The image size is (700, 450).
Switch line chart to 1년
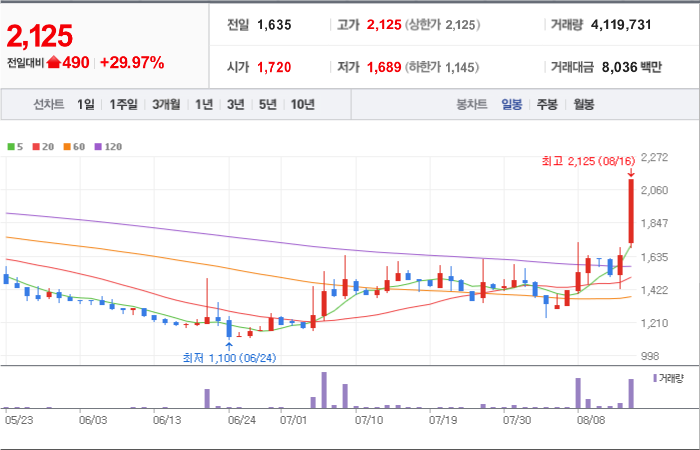[x=204, y=104]
